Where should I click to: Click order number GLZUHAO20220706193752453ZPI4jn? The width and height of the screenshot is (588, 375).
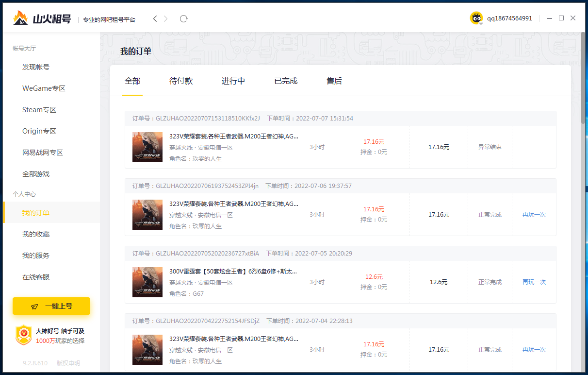pos(207,186)
